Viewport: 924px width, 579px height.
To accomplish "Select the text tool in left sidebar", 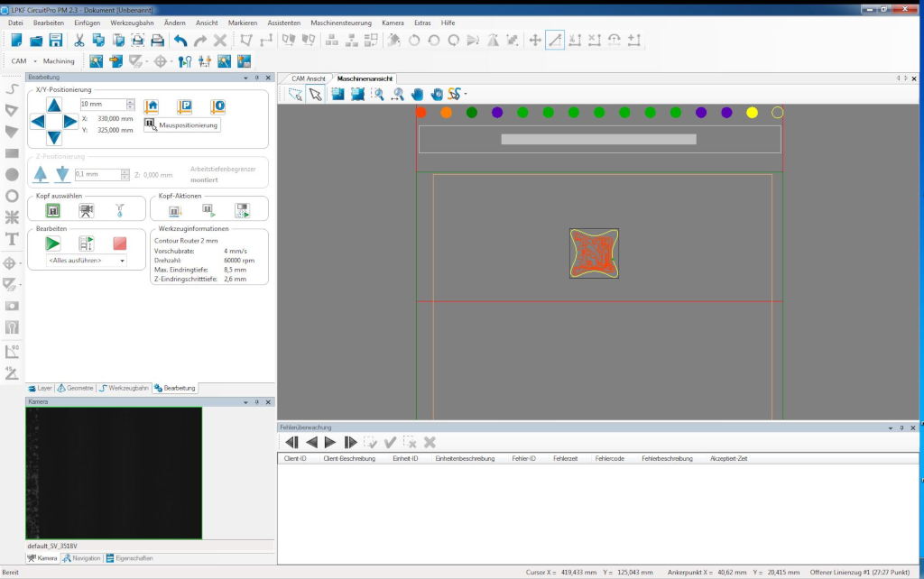I will pyautogui.click(x=12, y=239).
